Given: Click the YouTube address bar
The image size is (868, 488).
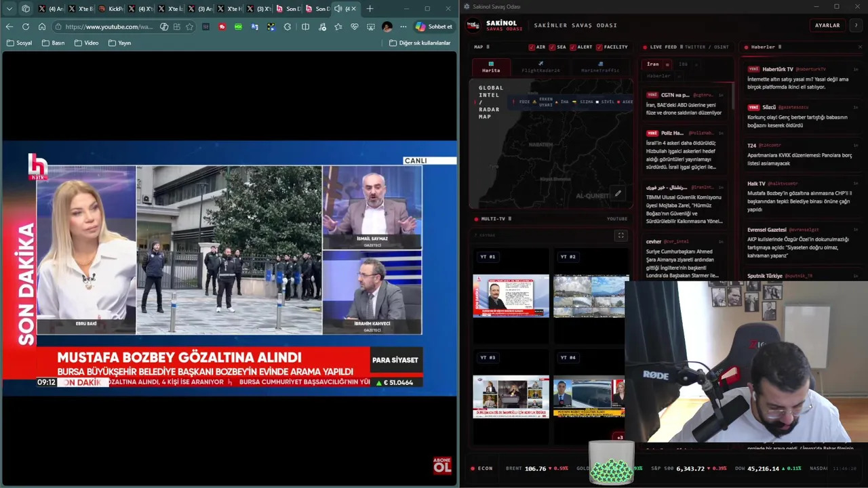Looking at the screenshot, I should pyautogui.click(x=108, y=26).
